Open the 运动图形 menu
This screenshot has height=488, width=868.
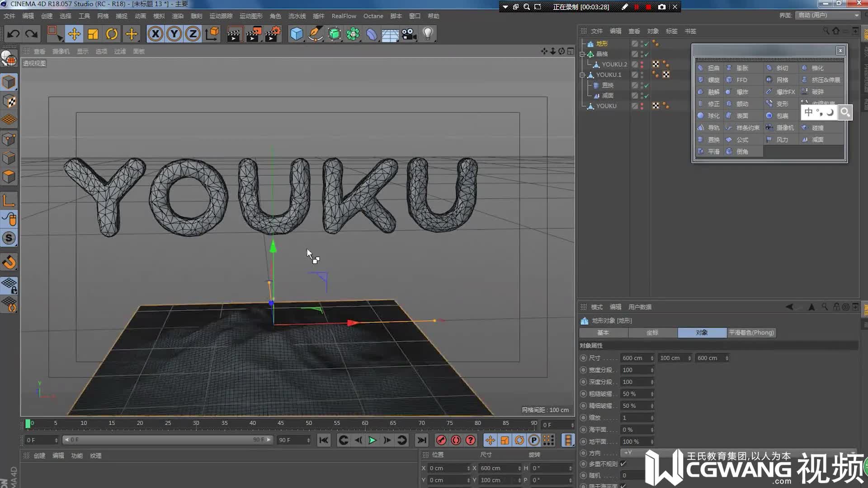(x=250, y=16)
